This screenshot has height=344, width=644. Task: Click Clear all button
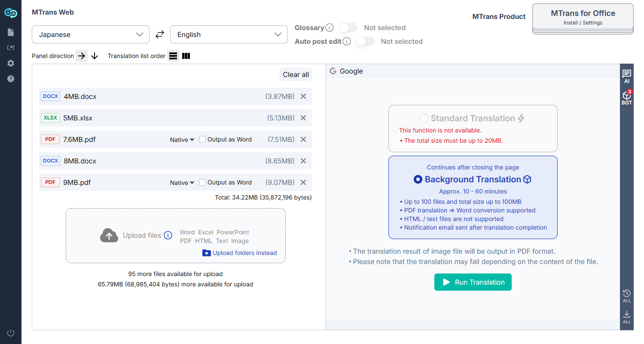[296, 74]
